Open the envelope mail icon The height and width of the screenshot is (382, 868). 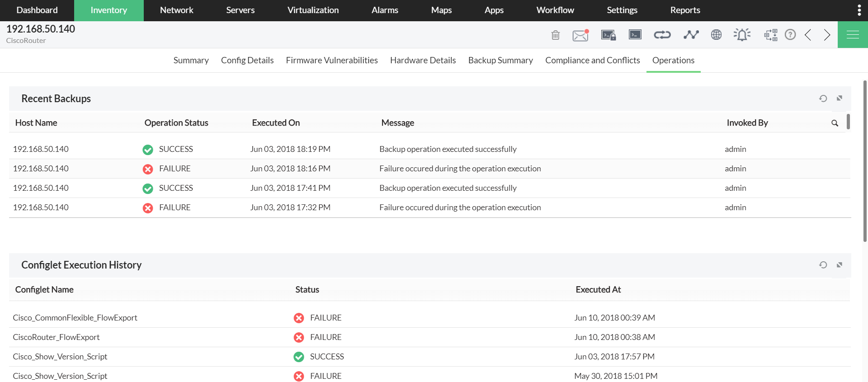[x=580, y=35]
